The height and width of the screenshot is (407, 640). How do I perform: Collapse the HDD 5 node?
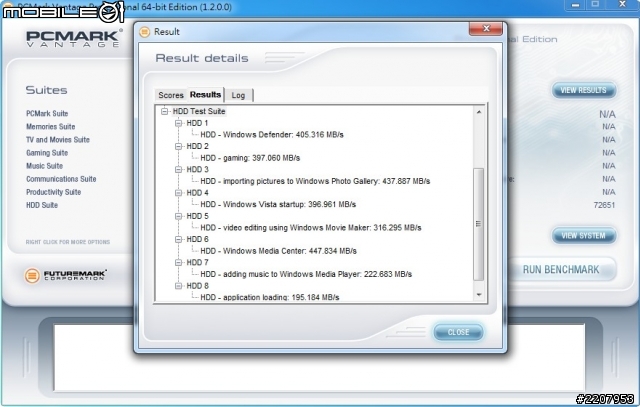[178, 216]
